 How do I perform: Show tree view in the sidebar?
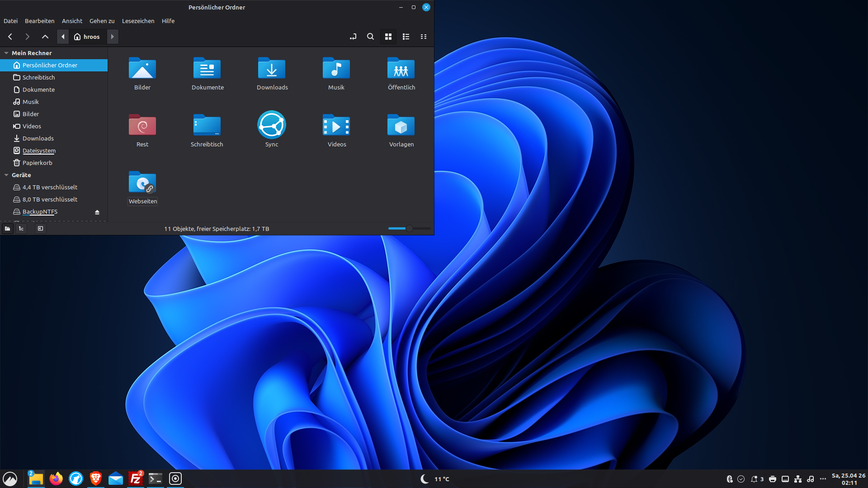[x=21, y=229]
